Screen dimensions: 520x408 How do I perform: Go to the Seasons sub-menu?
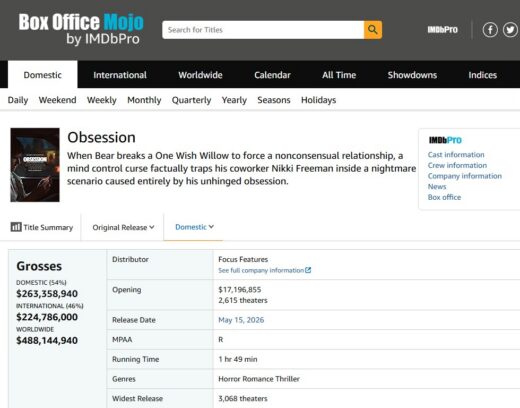[274, 100]
